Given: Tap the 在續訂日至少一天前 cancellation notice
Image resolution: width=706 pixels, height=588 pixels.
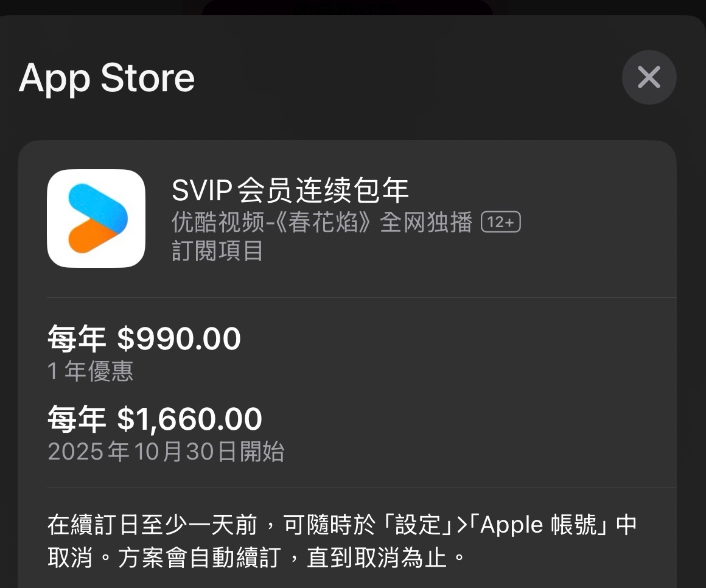Looking at the screenshot, I should pos(153,525).
